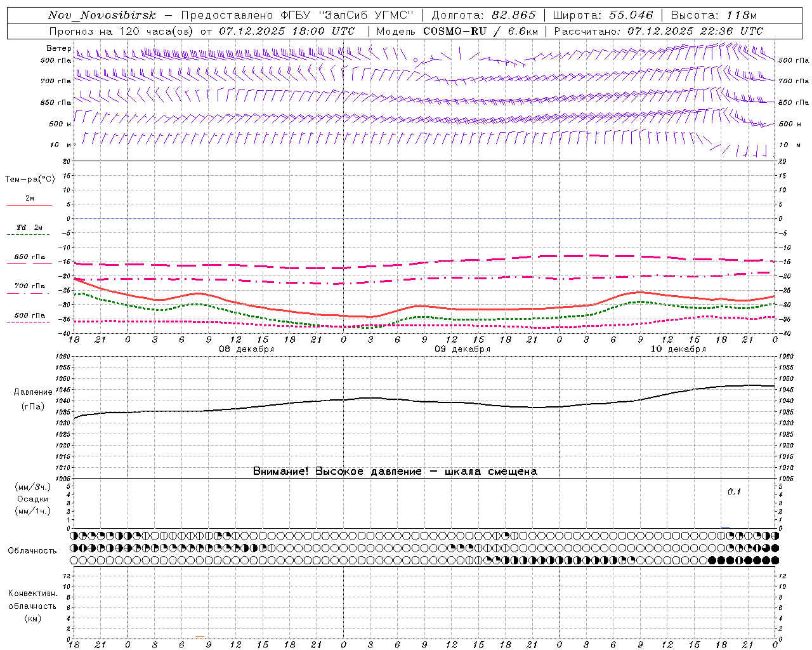Viewport: 812px width, 650px height.
Task: Click the "(гПа)" unit label under Давление
Action: pyautogui.click(x=33, y=407)
